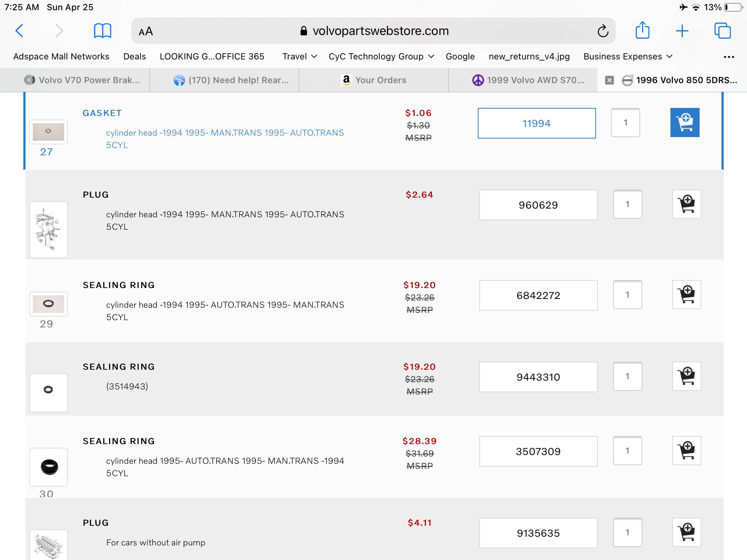Open sealing ring 29 thumbnail image
This screenshot has width=747, height=560.
49,304
